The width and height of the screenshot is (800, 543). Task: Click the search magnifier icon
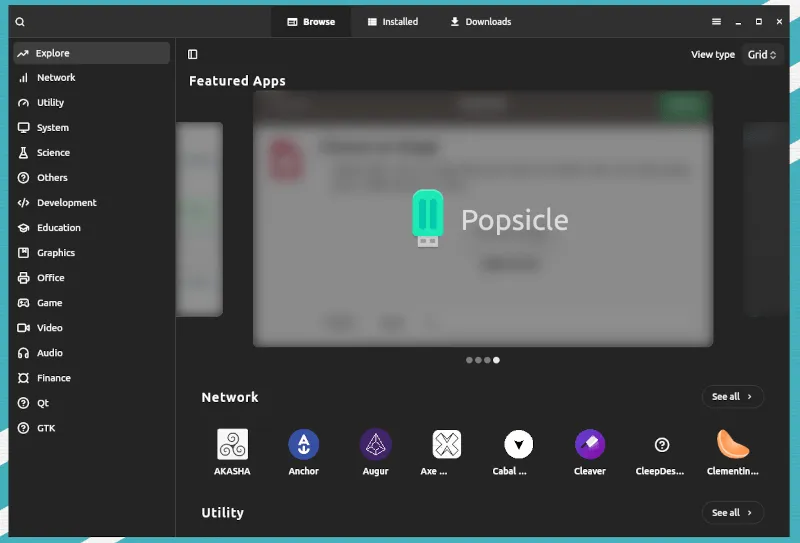pos(20,22)
